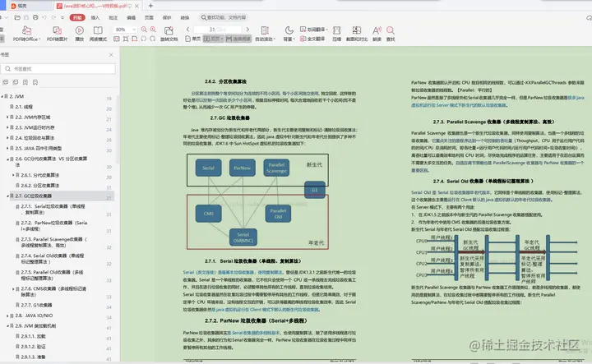
Task: Open bookmark 2.7.1. Serial垃圾收集器
Action: 53,210
